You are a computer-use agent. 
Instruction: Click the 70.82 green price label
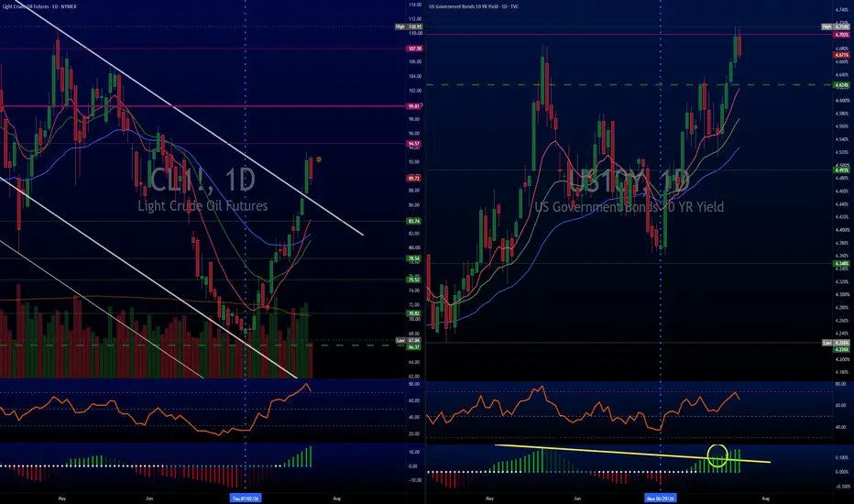pos(414,313)
